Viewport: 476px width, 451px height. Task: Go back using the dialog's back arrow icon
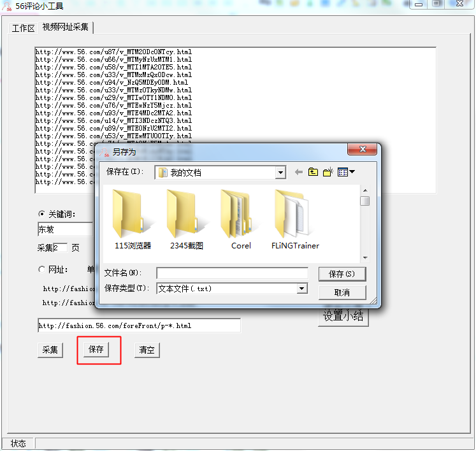point(299,173)
